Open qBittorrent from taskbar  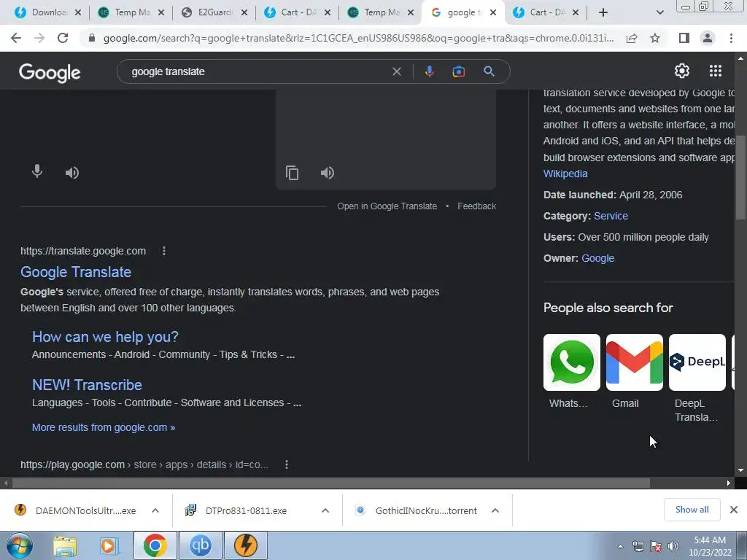coord(200,545)
